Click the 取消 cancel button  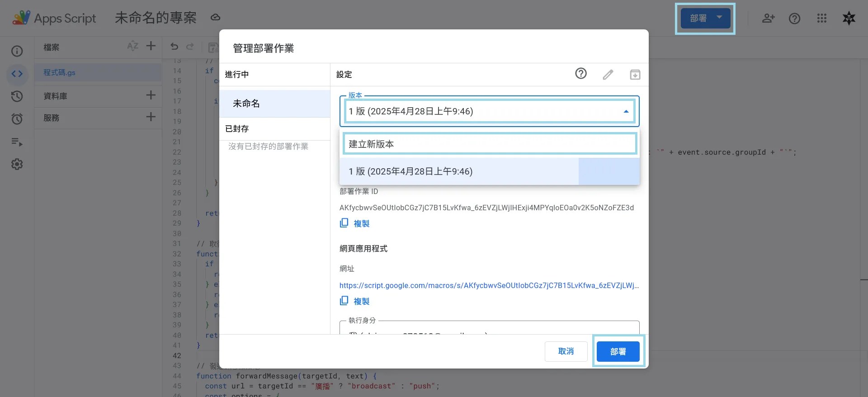(566, 351)
